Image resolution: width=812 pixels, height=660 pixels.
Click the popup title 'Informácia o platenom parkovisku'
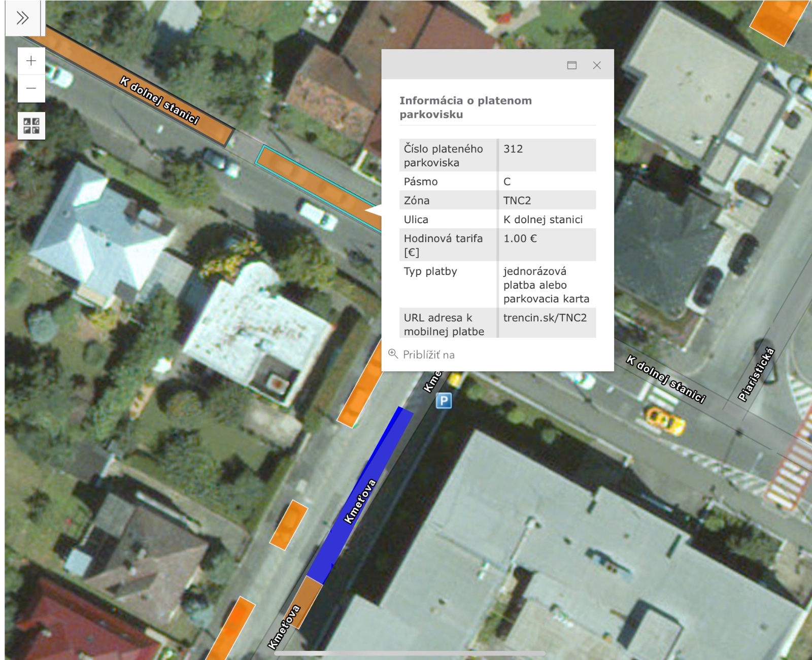(465, 107)
